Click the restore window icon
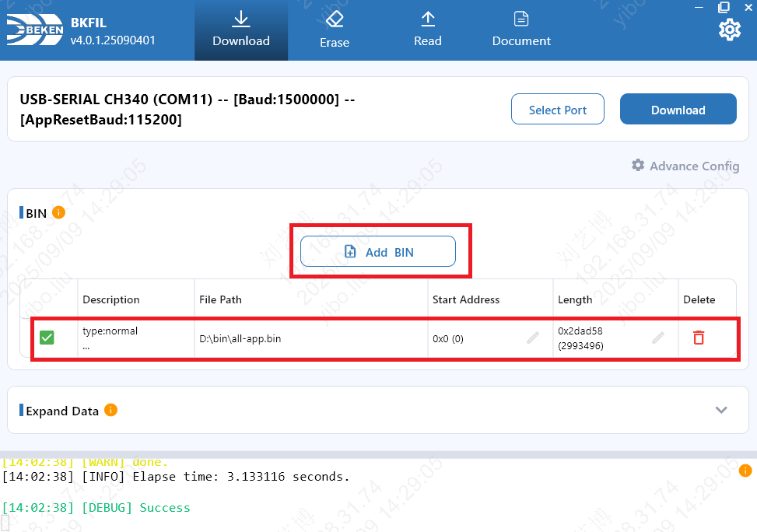The height and width of the screenshot is (532, 757). tap(724, 7)
